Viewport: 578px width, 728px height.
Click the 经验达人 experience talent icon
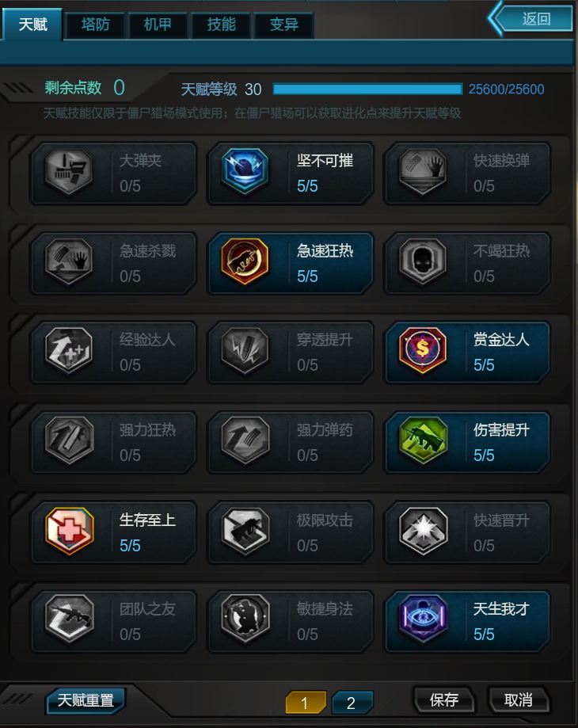tap(69, 351)
